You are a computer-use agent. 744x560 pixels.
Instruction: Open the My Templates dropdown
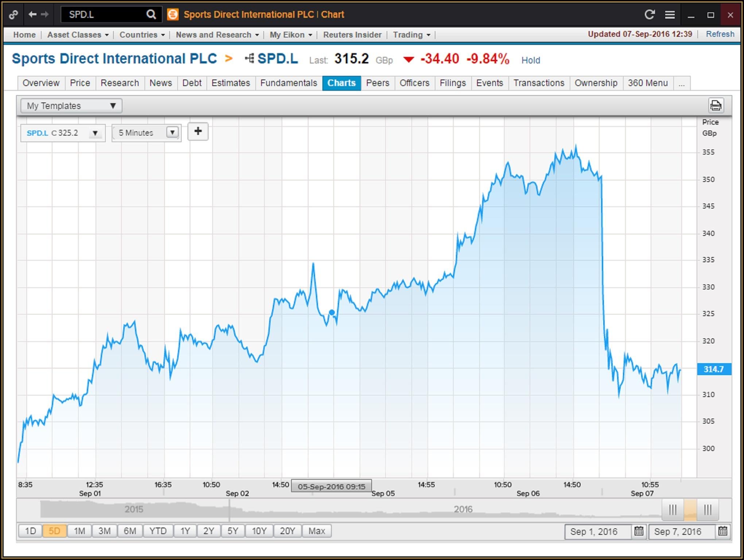tap(71, 106)
